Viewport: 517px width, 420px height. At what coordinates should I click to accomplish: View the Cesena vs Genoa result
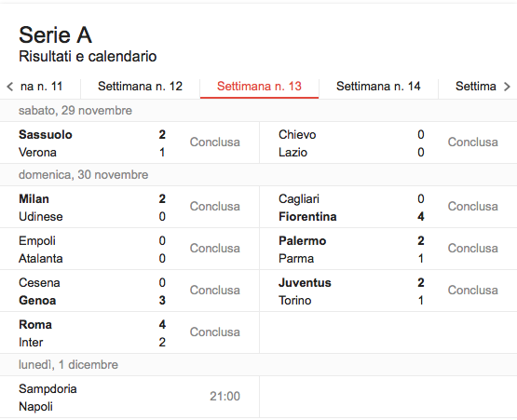click(x=129, y=291)
